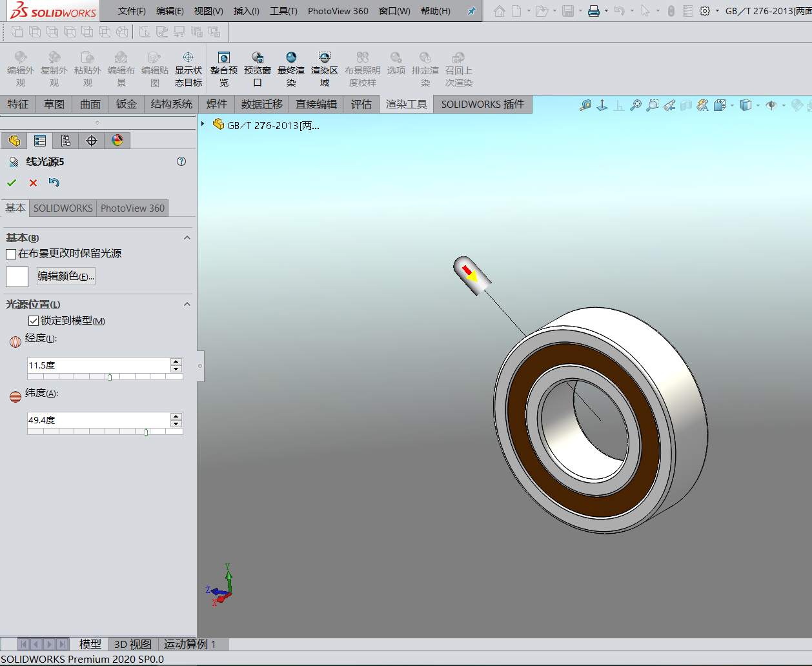Collapse the 光源位置 section

pos(187,303)
